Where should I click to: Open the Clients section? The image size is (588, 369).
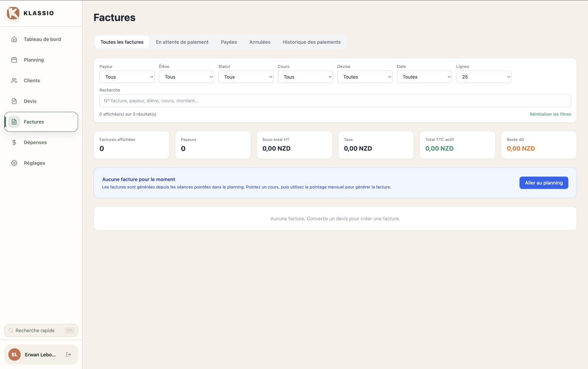click(41, 80)
